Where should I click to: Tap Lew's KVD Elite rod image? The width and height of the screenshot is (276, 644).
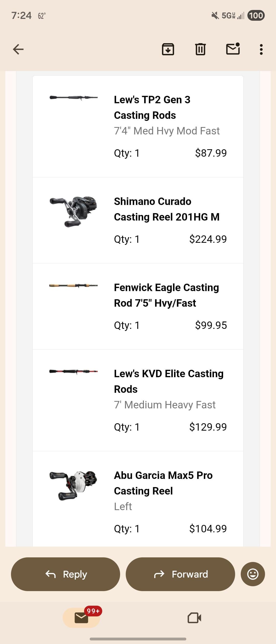[x=74, y=371]
